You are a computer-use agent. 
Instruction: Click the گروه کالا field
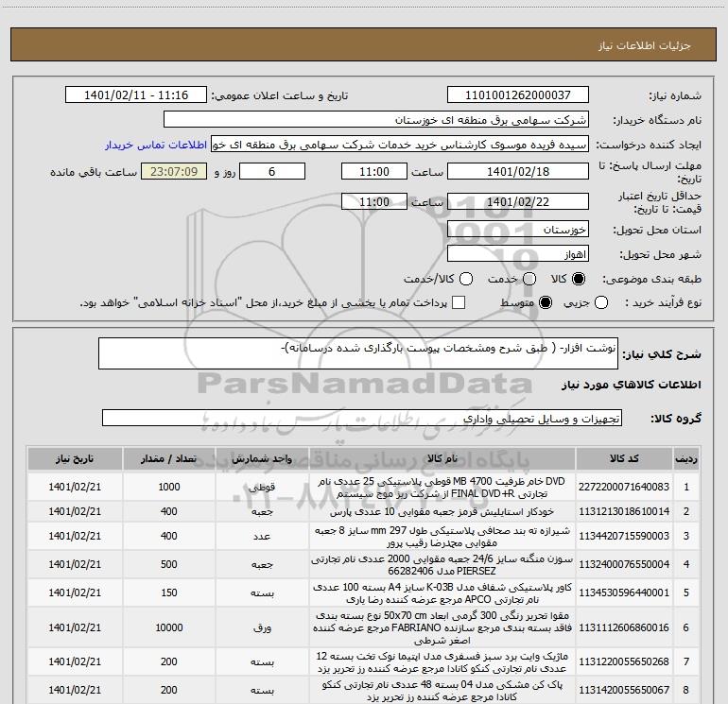pyautogui.click(x=361, y=418)
